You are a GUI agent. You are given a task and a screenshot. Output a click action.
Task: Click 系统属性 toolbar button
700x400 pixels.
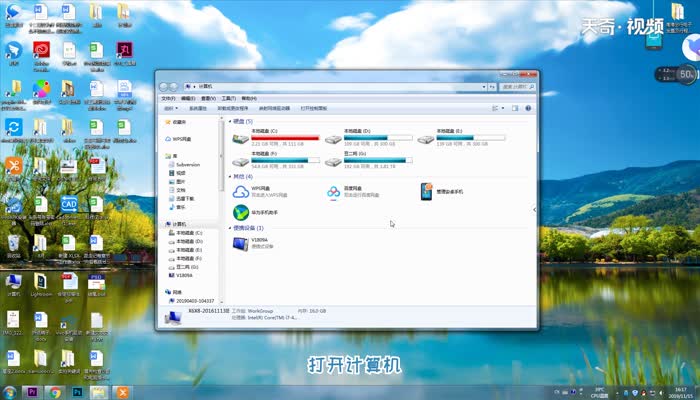[198, 108]
